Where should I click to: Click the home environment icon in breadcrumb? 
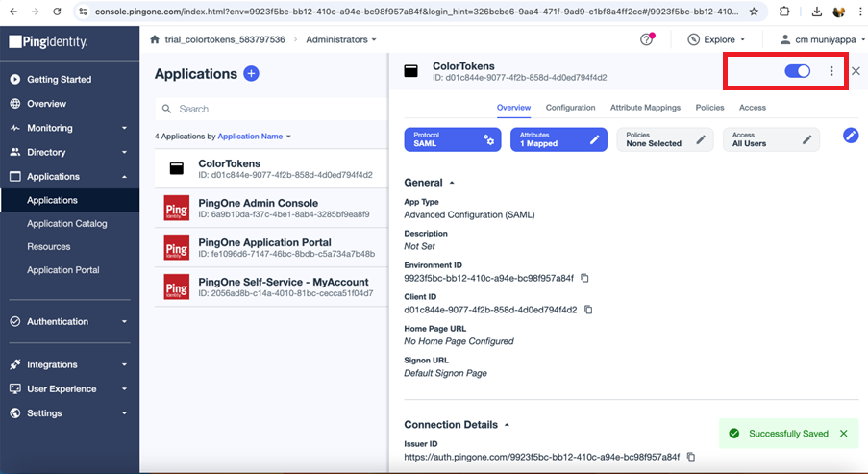click(155, 39)
